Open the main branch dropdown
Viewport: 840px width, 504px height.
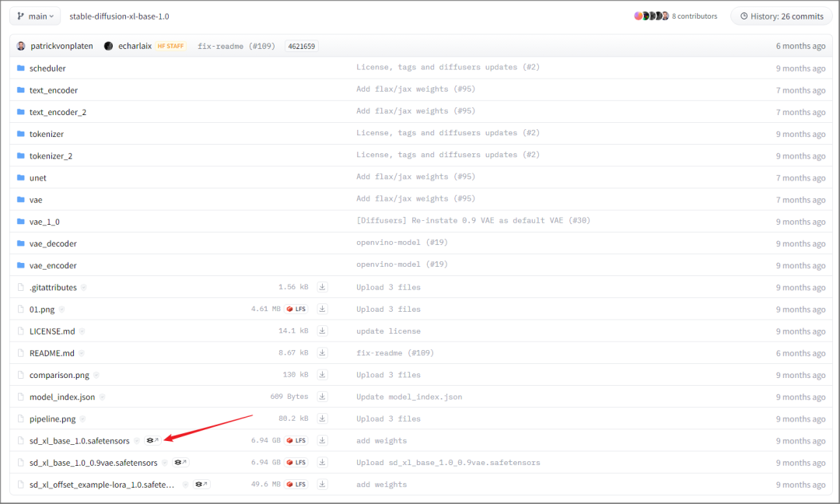point(35,16)
